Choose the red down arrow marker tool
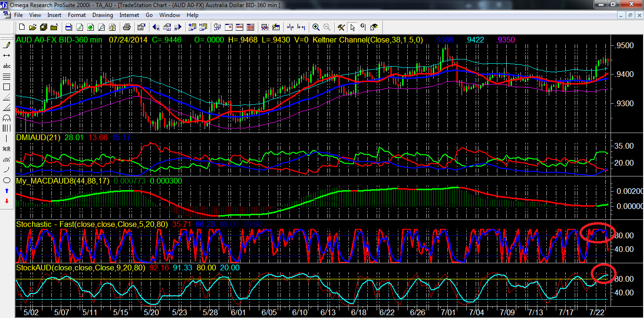Viewport: 644px width, 318px height. click(7, 201)
